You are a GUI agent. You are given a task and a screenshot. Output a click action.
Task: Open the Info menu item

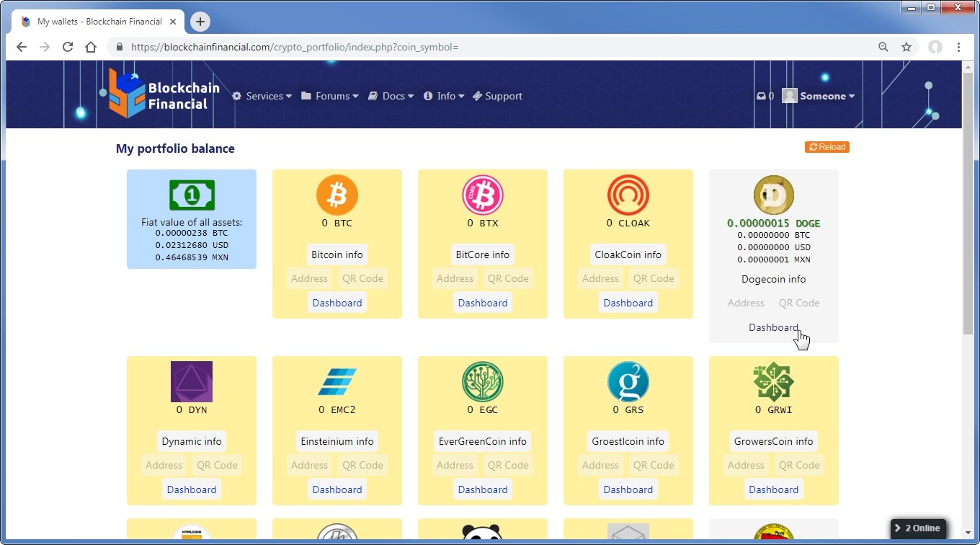(x=444, y=96)
